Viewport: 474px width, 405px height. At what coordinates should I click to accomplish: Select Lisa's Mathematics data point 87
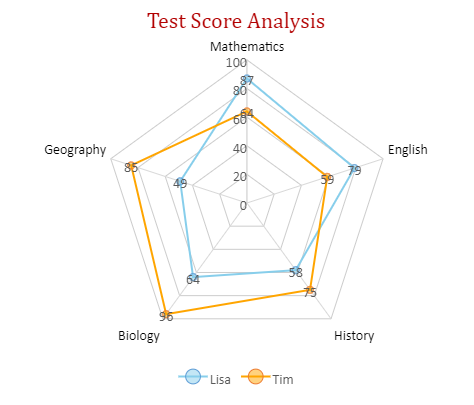(x=247, y=79)
